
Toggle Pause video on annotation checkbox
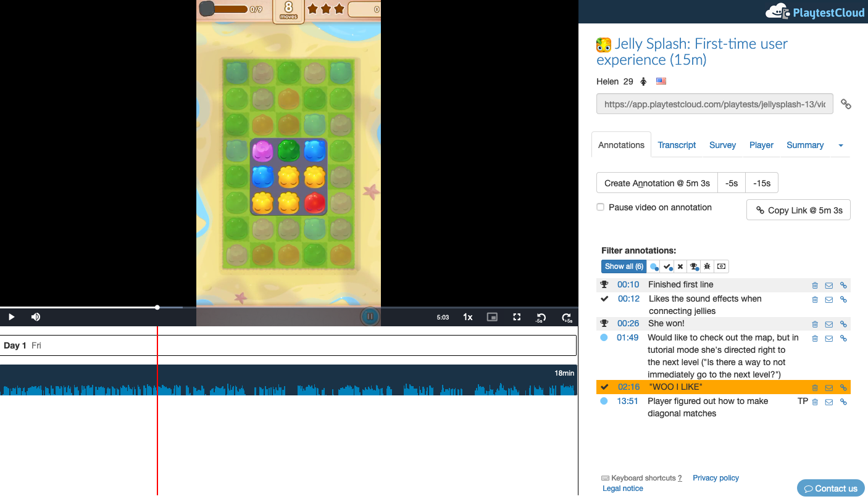pos(600,207)
